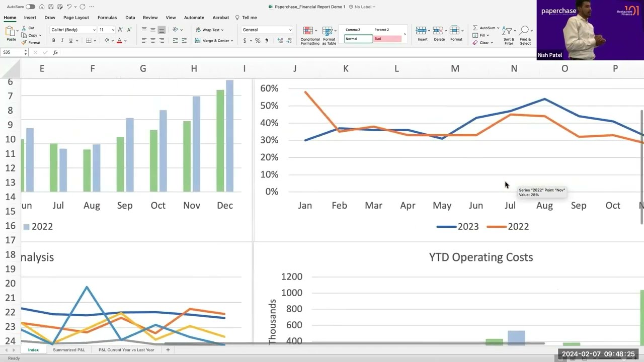Toggle middle vertical alignment
This screenshot has width=644, height=362.
coord(153,30)
